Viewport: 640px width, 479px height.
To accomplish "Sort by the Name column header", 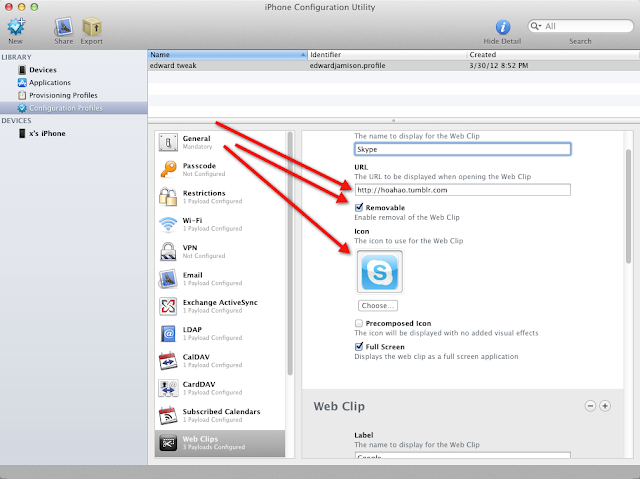I will pos(227,55).
